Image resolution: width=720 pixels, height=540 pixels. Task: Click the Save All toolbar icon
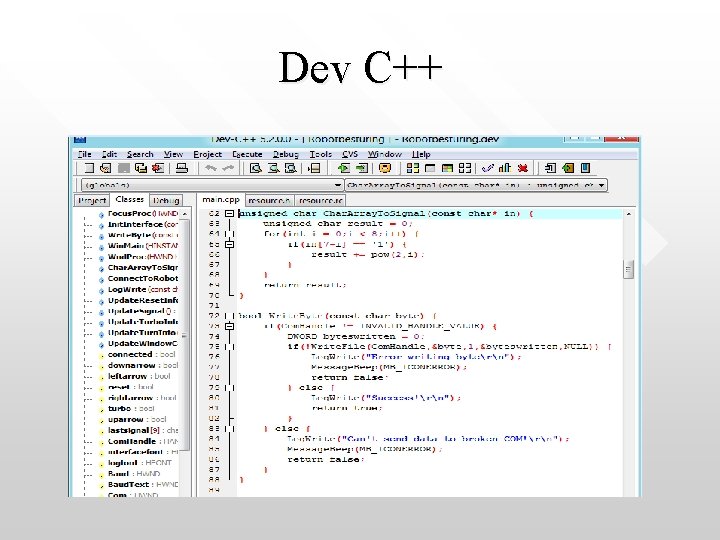point(141,168)
